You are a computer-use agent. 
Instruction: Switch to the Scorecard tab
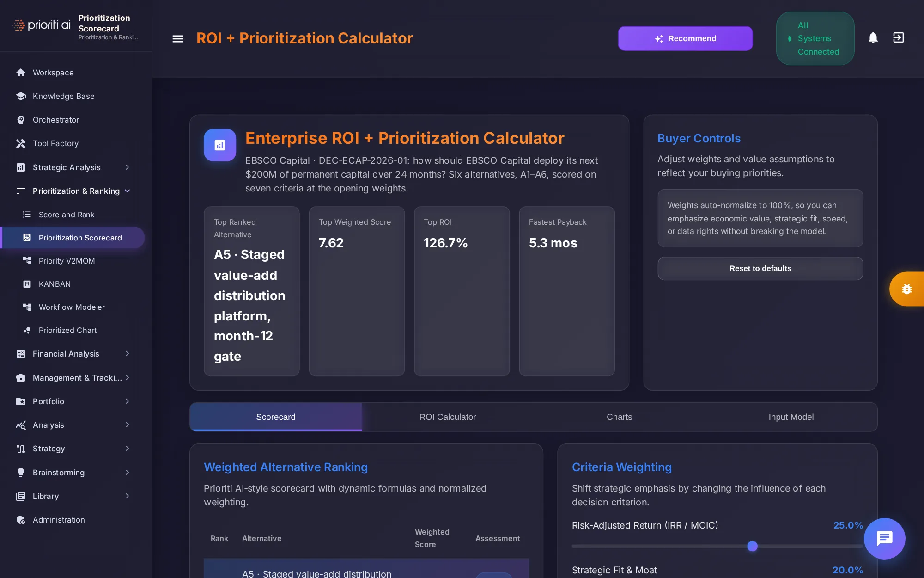point(276,417)
